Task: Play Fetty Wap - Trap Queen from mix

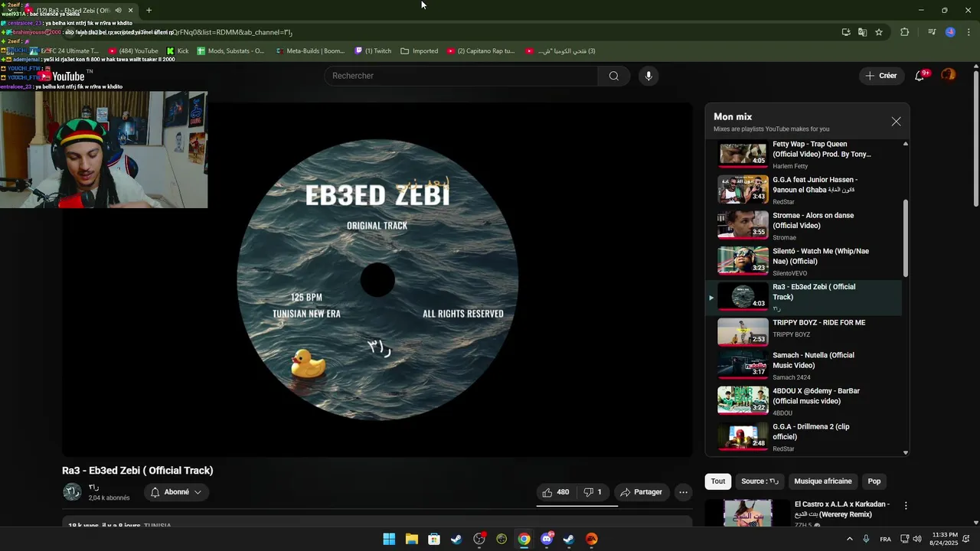Action: pos(803,153)
